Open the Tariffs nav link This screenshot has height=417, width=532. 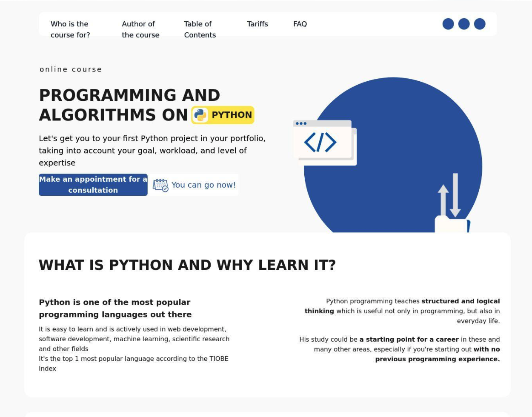tap(257, 24)
